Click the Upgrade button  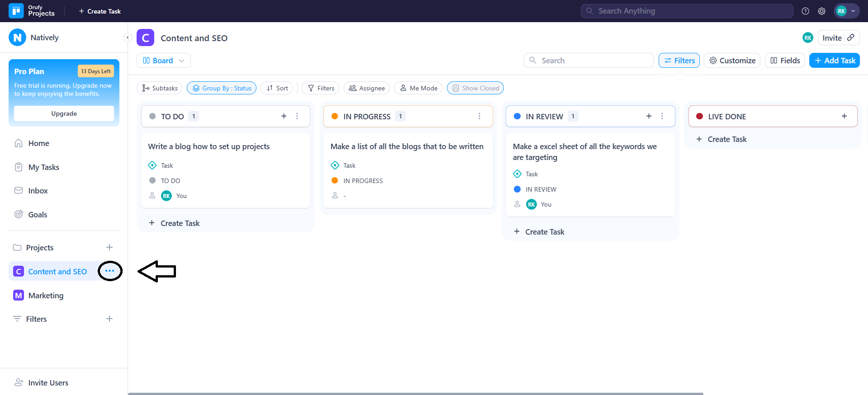click(x=64, y=113)
